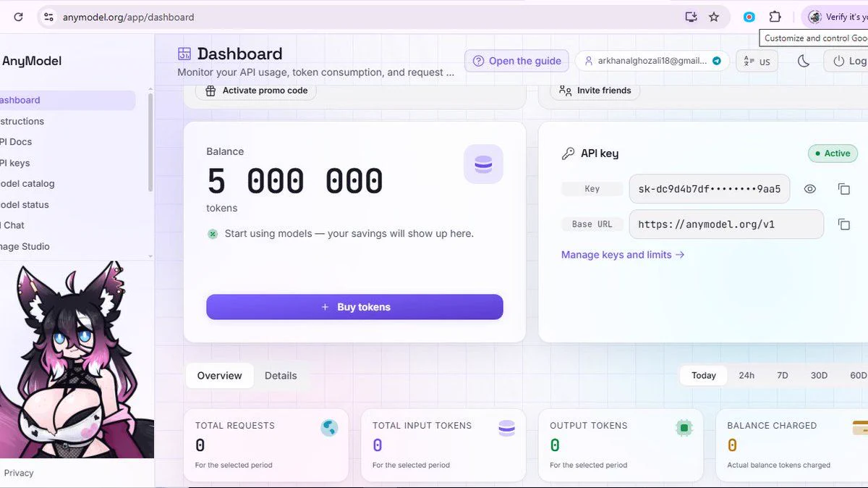Screen dimensions: 868x488
Task: Select the Today time range
Action: pyautogui.click(x=704, y=375)
